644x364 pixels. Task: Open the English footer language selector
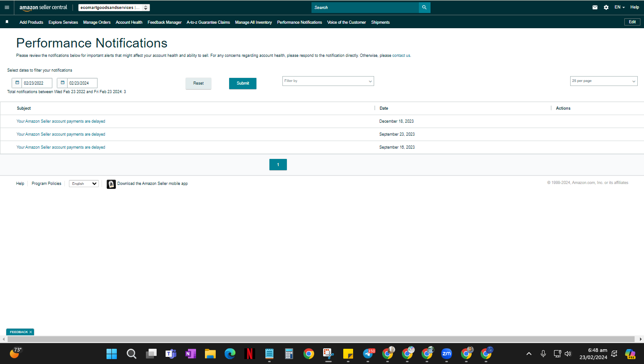(x=84, y=184)
